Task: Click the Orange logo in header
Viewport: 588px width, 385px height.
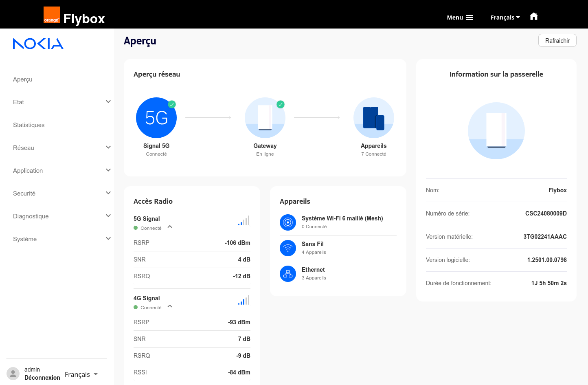Action: pos(52,15)
